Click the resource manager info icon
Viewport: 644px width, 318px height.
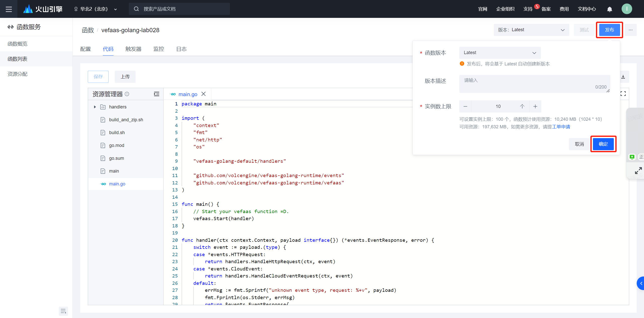tap(127, 94)
